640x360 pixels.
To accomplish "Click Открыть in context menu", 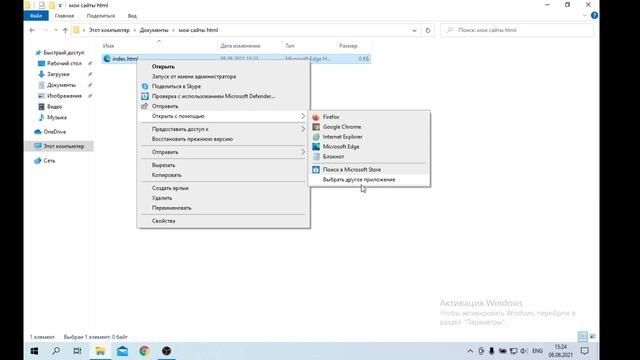I will [223, 67].
